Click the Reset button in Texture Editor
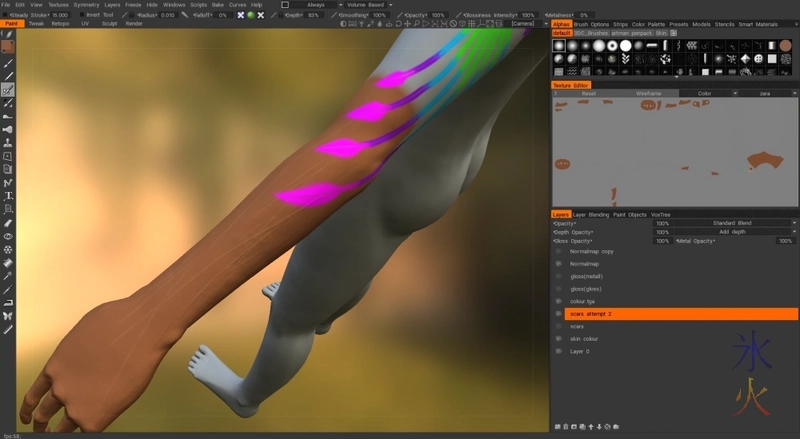 [x=589, y=93]
